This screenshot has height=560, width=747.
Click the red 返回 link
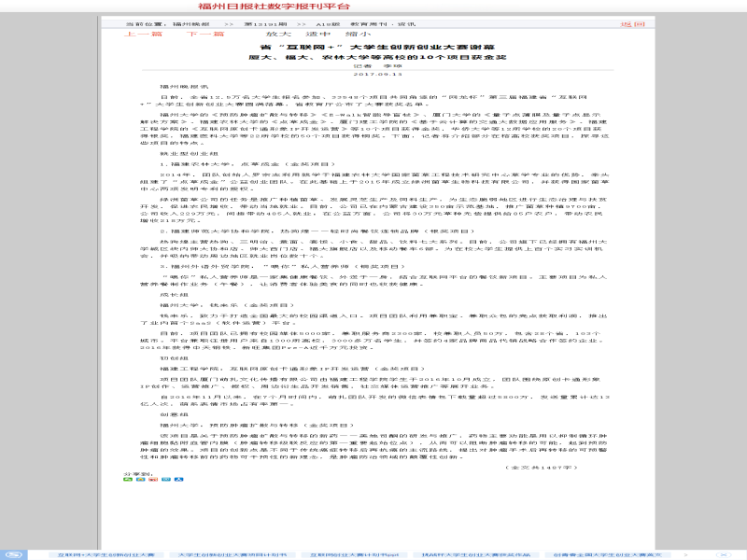click(632, 24)
